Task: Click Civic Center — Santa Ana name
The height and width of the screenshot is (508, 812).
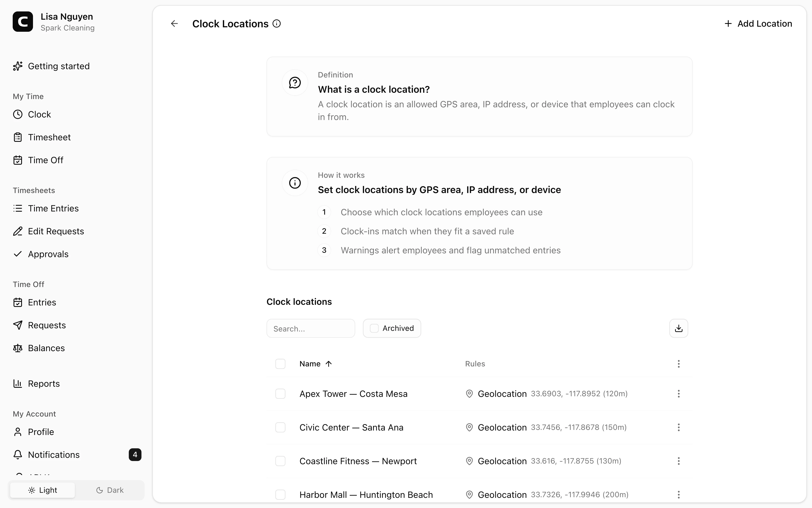Action: point(351,427)
